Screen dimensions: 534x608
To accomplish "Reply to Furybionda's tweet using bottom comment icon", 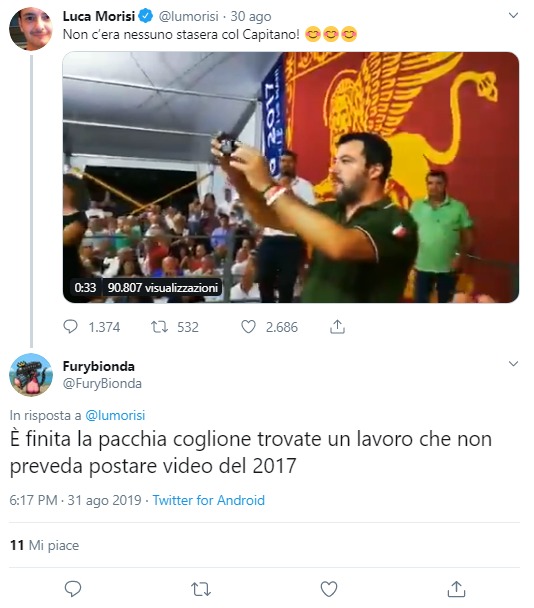I will 73,589.
